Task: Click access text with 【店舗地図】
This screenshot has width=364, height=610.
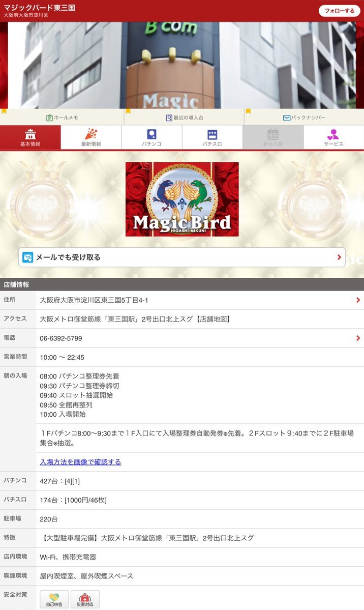Action: (x=136, y=319)
